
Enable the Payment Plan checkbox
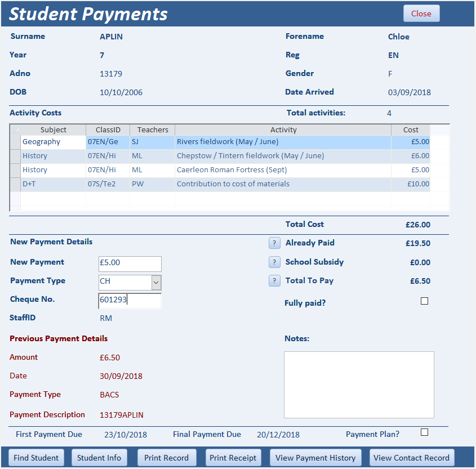[424, 432]
